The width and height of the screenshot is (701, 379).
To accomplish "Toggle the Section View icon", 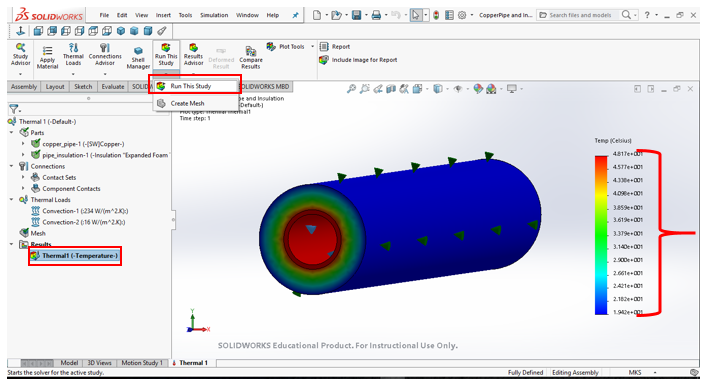I will [391, 89].
